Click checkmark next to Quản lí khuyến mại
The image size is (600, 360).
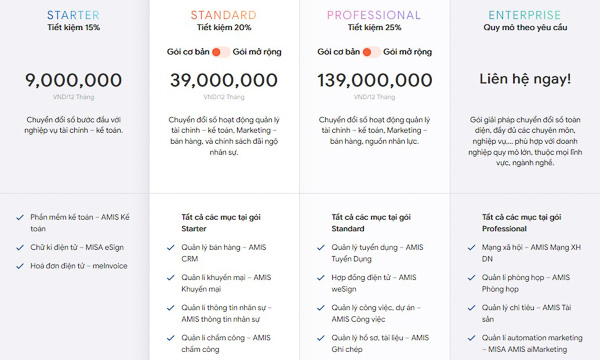(171, 278)
